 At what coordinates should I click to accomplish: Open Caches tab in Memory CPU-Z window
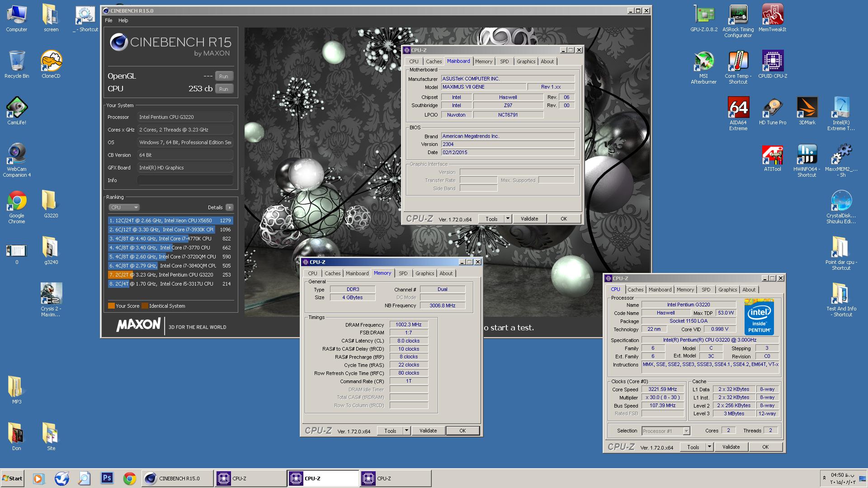point(332,273)
